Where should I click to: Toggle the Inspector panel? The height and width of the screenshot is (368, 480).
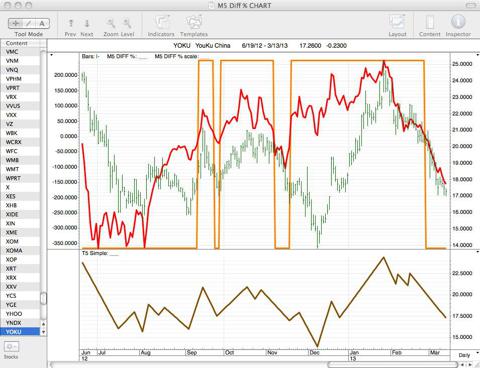coord(458,22)
